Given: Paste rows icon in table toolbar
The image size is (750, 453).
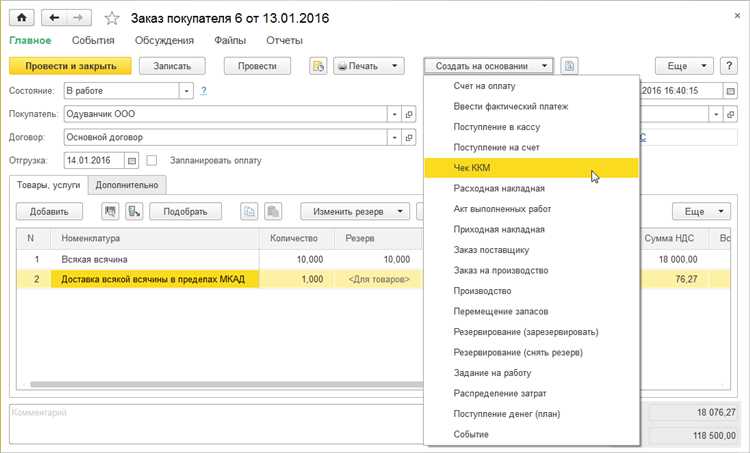Looking at the screenshot, I should (x=273, y=211).
